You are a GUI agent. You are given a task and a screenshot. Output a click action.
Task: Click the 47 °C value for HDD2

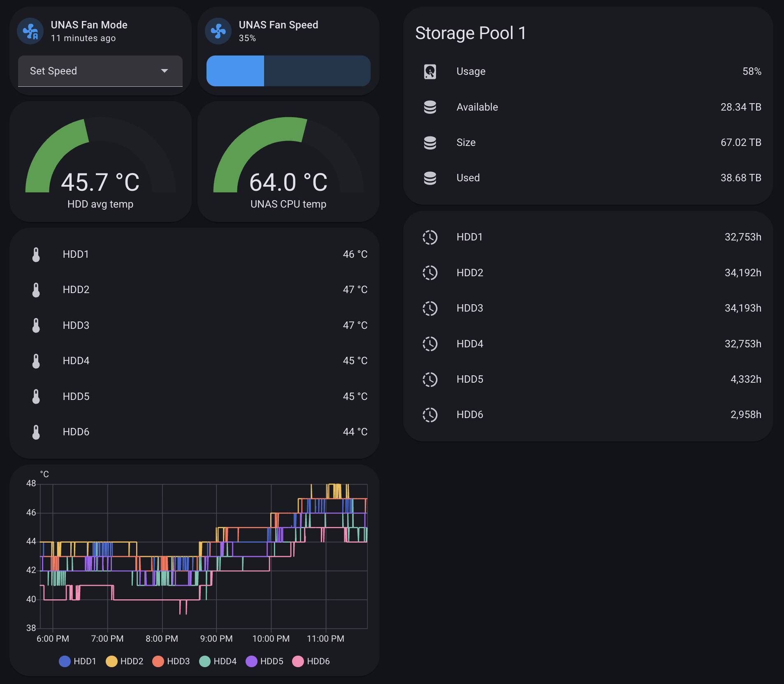(355, 290)
